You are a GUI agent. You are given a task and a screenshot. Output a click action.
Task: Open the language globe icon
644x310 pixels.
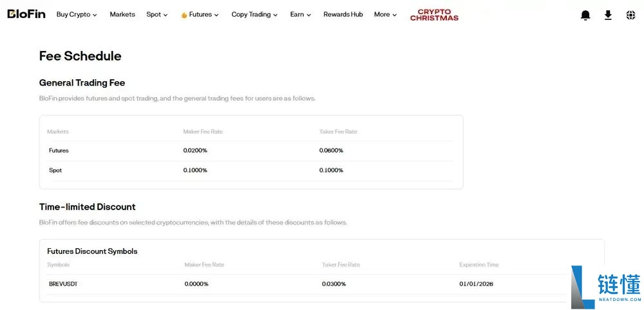[630, 15]
